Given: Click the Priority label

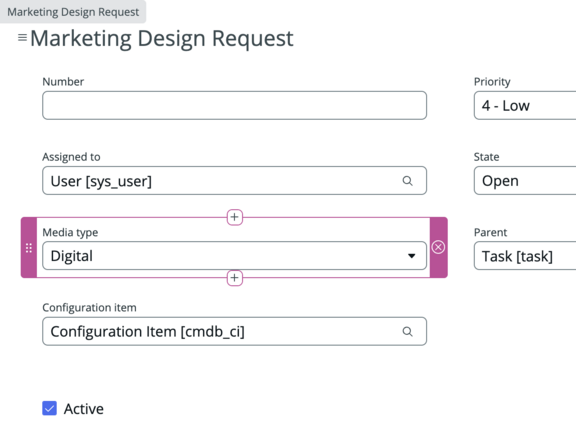Looking at the screenshot, I should pos(492,82).
